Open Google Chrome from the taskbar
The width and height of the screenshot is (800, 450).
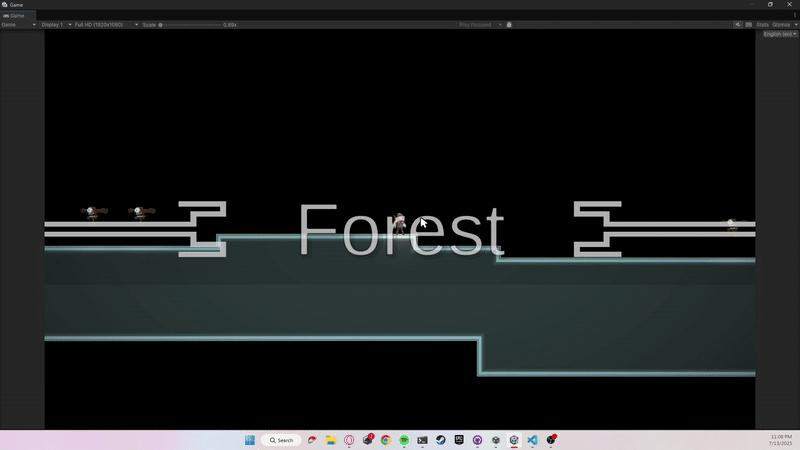pyautogui.click(x=386, y=440)
